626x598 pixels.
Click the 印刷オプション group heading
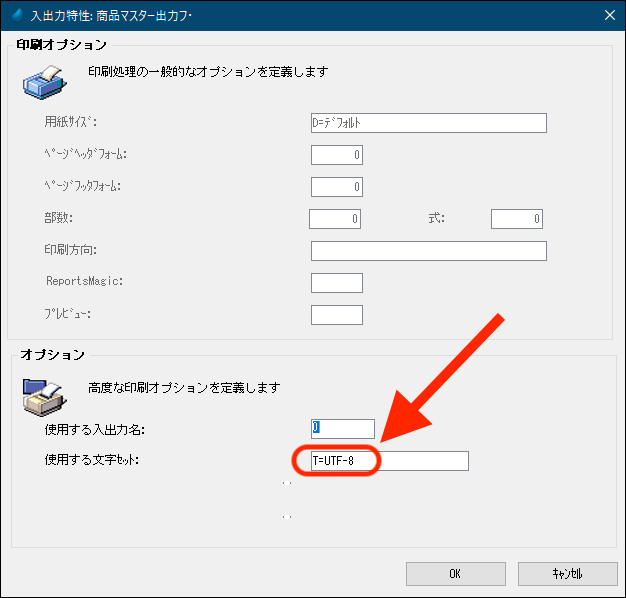click(x=62, y=45)
